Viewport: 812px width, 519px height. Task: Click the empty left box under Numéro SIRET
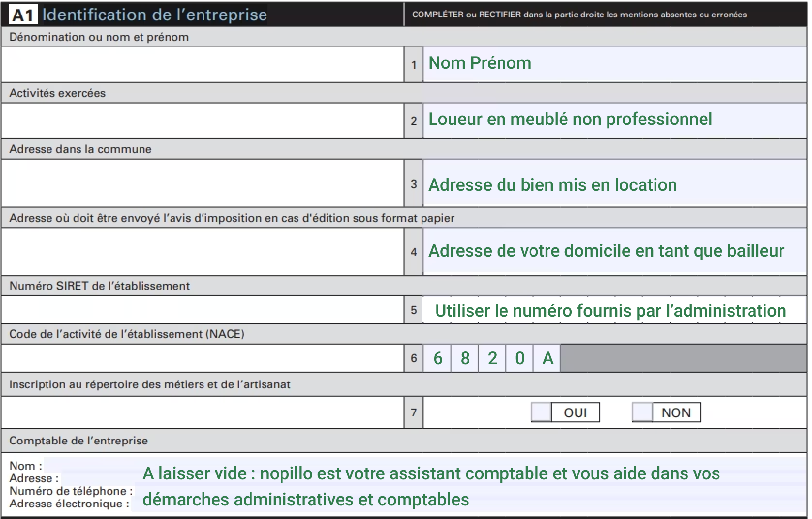point(203,310)
